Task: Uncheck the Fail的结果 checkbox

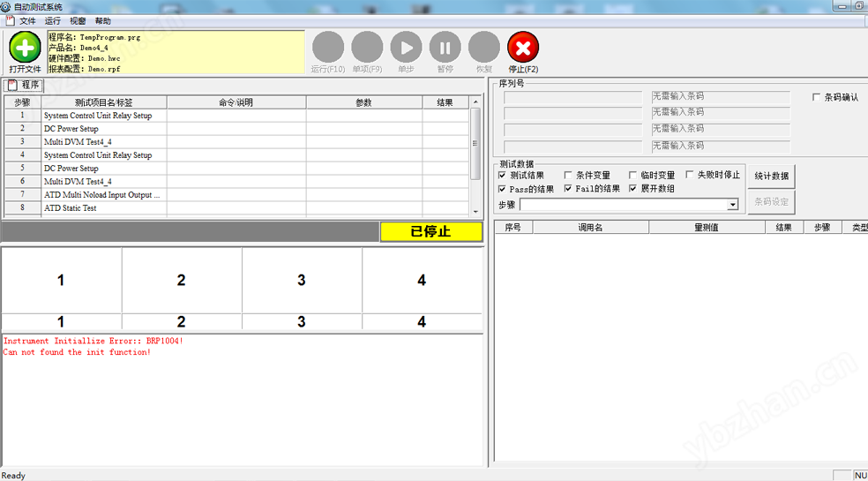Action: [568, 189]
